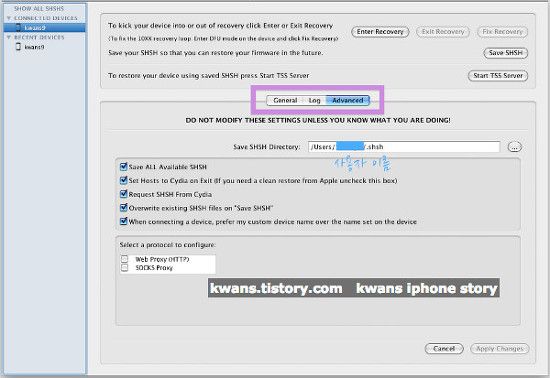The image size is (550, 378).
Task: Uncheck prefer my custom device name option
Action: point(123,221)
